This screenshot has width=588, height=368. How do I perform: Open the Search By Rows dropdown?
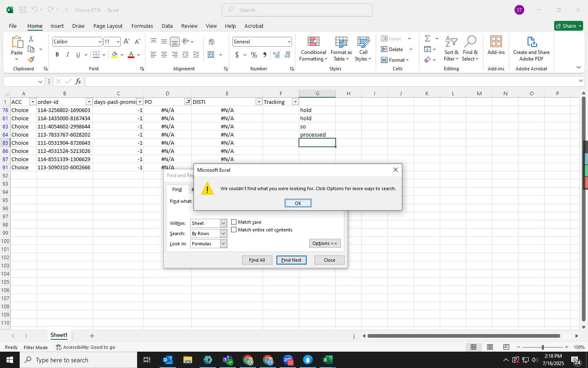tap(223, 233)
